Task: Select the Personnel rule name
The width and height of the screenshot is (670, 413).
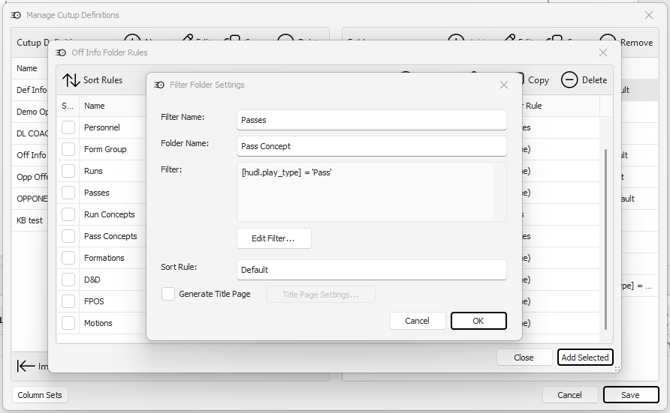Action: pos(102,127)
